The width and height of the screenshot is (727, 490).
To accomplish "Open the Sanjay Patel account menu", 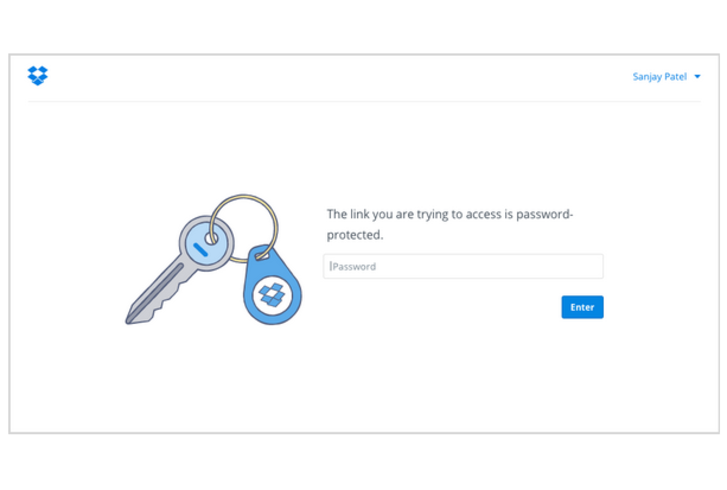I will [x=659, y=76].
